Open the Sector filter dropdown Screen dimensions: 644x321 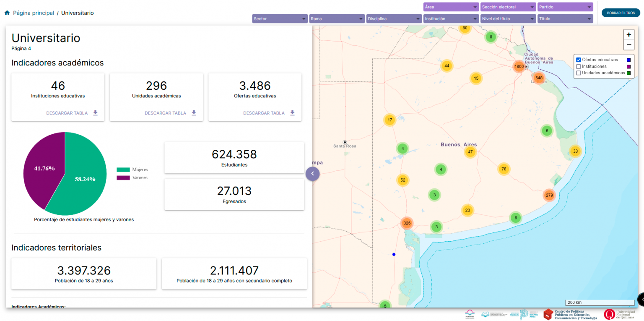tap(280, 19)
